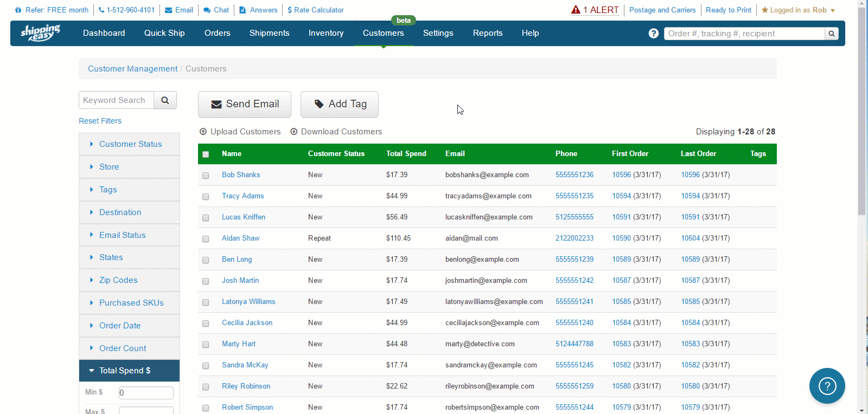
Task: Select Aidan Shaw's row checkbox
Action: tap(206, 239)
